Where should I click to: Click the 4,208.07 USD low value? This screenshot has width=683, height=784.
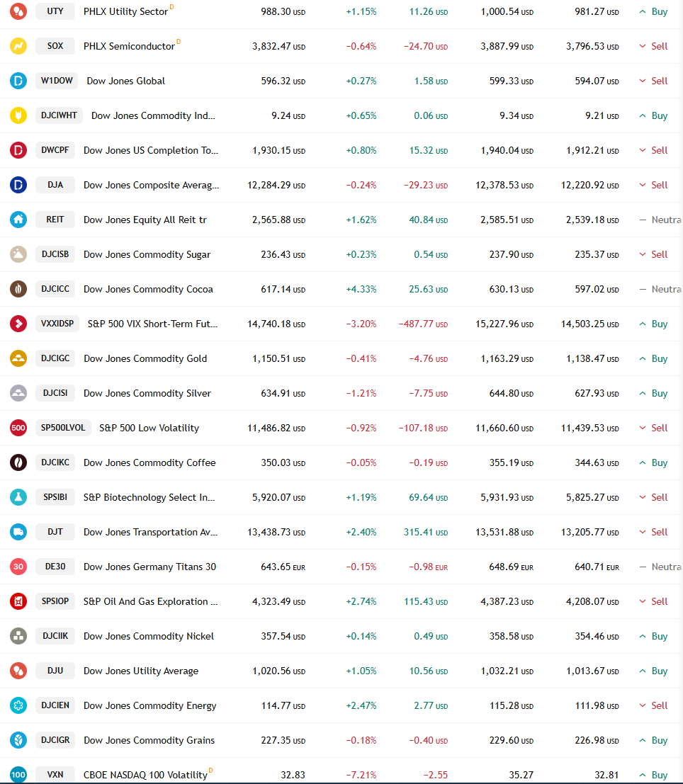tap(592, 601)
